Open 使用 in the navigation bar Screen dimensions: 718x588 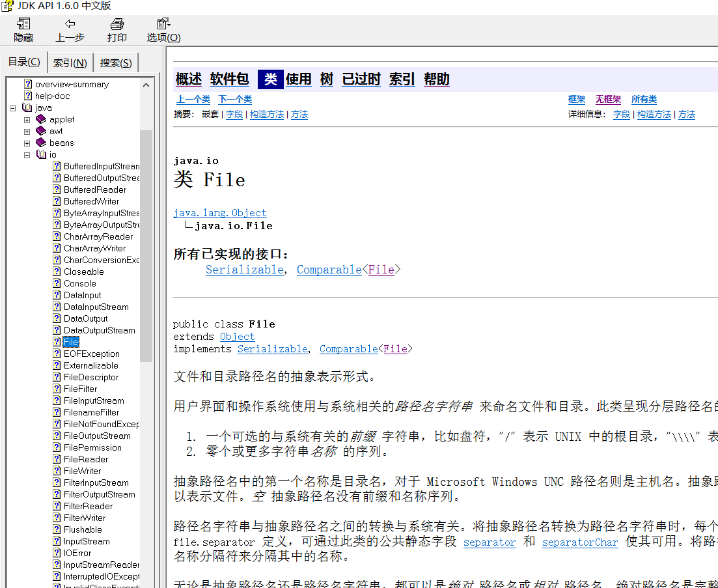point(299,79)
